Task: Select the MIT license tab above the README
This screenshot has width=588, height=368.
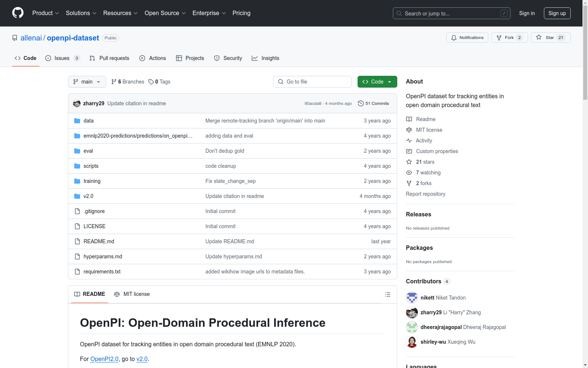Action: (132, 294)
